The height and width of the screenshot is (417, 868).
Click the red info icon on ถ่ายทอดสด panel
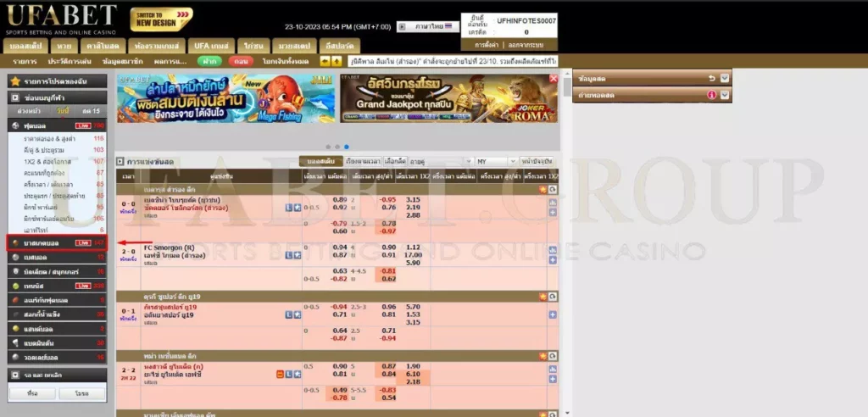[712, 95]
